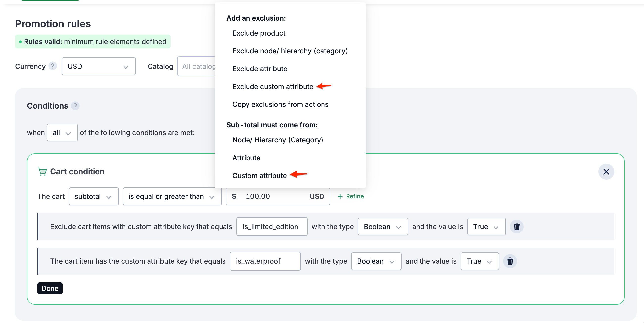Choose Exclude custom attribute in the menu
Image resolution: width=644 pixels, height=323 pixels.
point(272,86)
